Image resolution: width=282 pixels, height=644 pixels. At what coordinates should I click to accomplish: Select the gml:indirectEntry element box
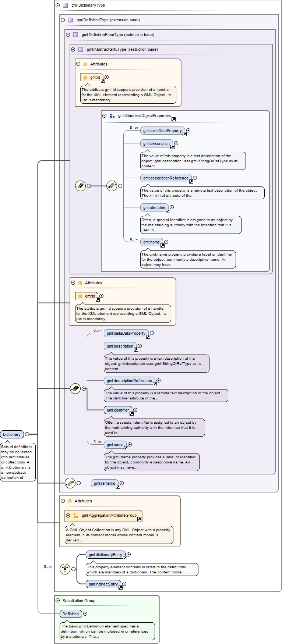103,584
